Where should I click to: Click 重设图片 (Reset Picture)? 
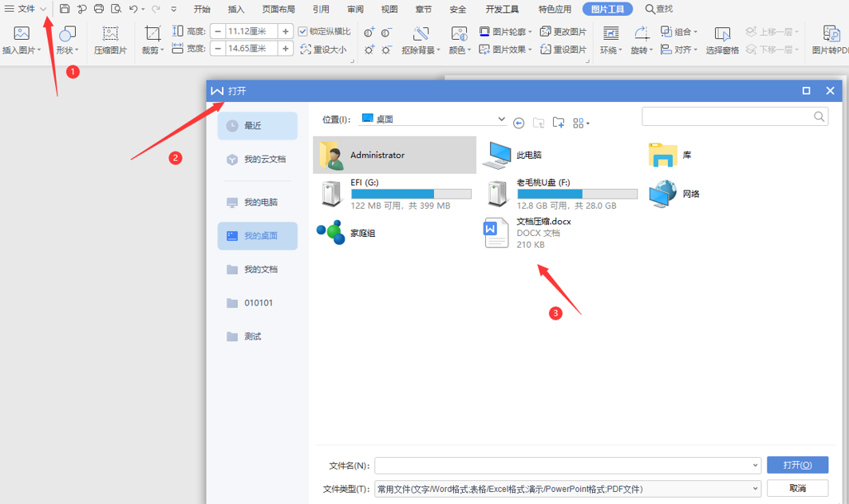[563, 49]
